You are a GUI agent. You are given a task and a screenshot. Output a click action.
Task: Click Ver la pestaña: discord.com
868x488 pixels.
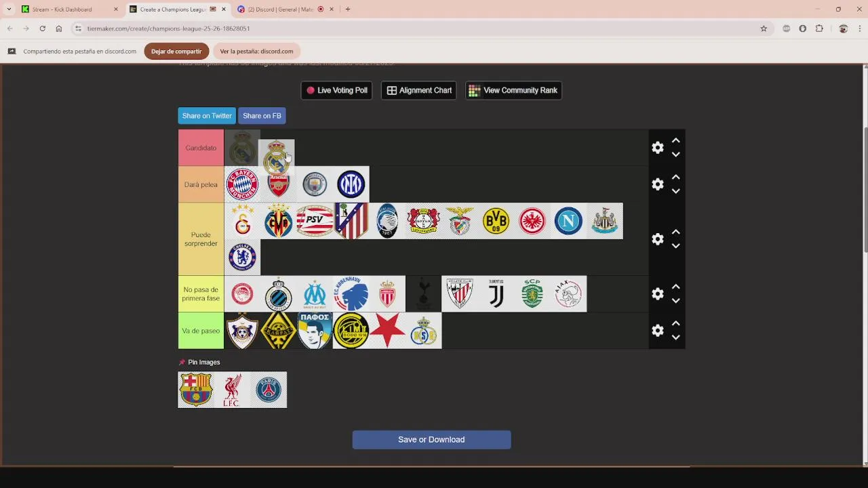coord(256,52)
